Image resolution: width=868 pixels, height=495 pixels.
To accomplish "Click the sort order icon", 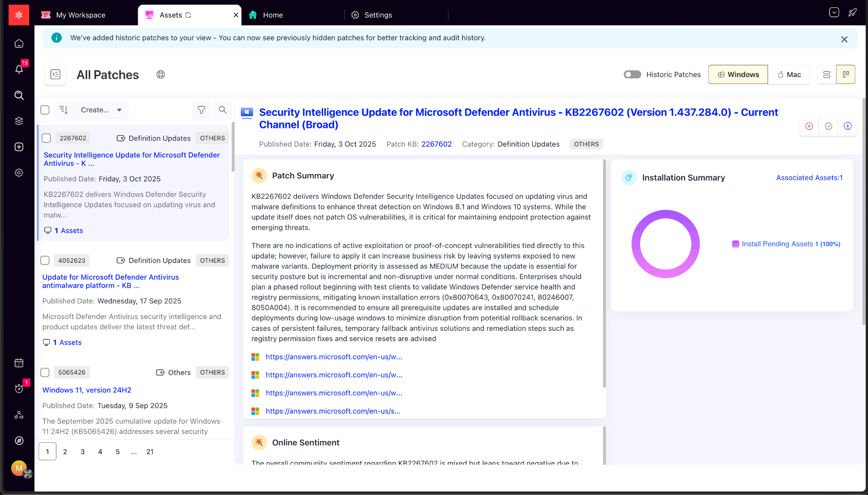I will (x=64, y=110).
